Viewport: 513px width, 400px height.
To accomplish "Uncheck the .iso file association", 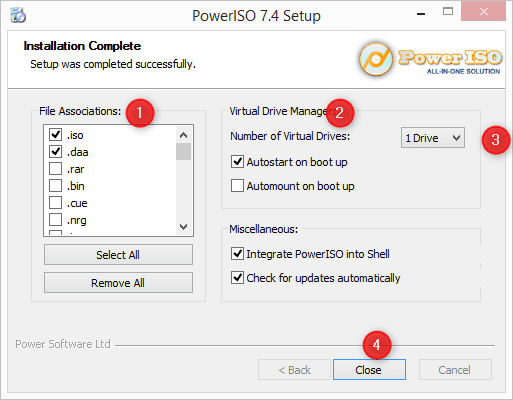I will point(55,135).
